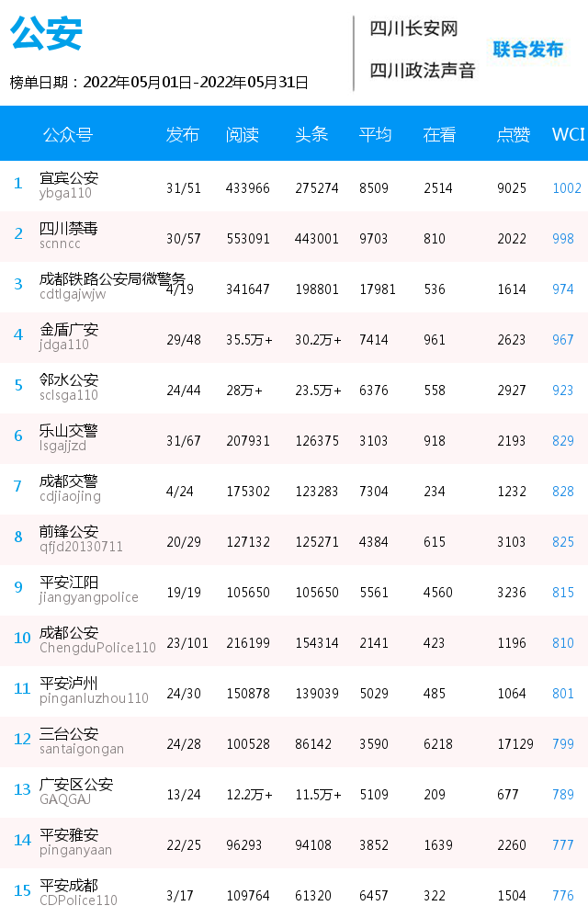Click the 公安 page heading

pos(46,33)
